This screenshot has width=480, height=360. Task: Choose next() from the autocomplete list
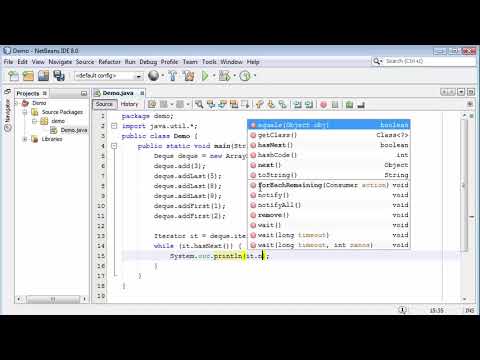pos(329,165)
